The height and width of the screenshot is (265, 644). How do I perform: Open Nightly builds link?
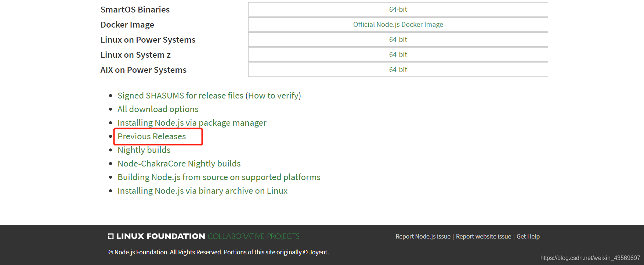[x=144, y=150]
